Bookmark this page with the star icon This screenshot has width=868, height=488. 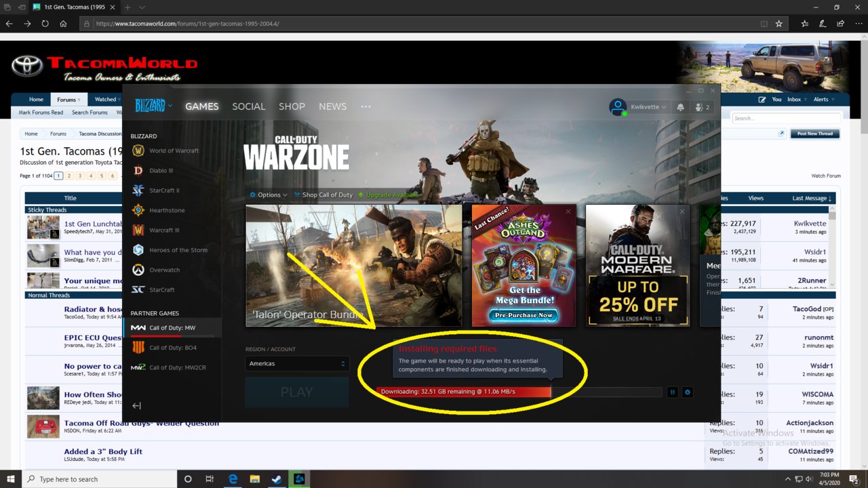tap(778, 23)
